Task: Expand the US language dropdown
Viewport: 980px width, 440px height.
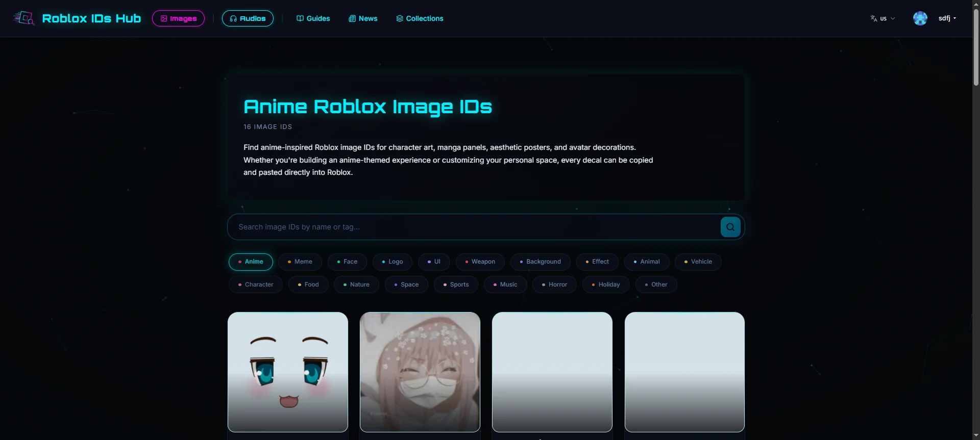Action: pyautogui.click(x=883, y=18)
